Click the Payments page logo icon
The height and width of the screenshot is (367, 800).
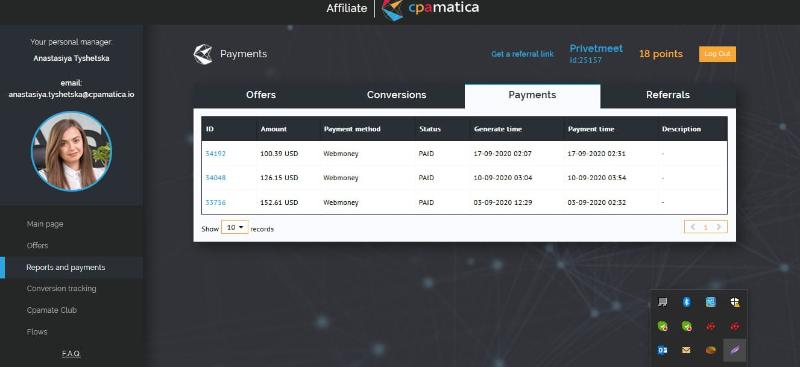203,54
